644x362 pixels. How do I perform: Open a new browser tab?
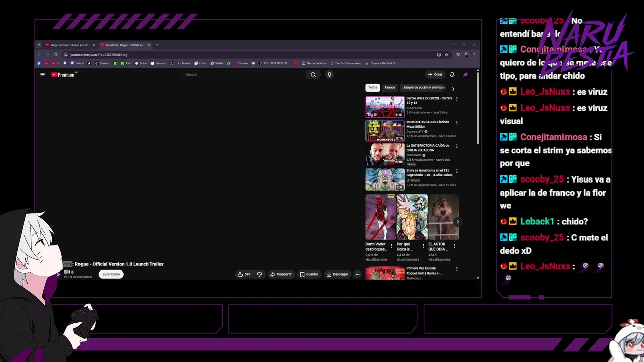click(x=157, y=45)
